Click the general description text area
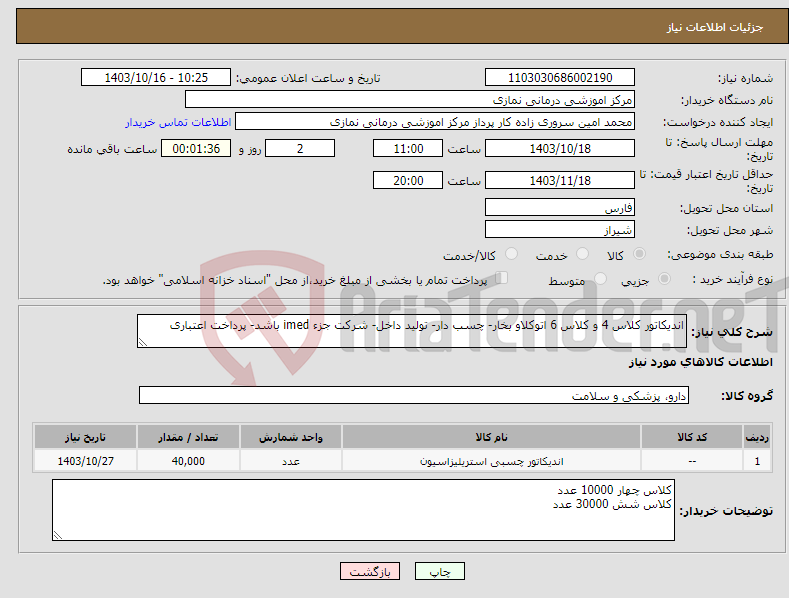789x598 pixels. coord(412,331)
